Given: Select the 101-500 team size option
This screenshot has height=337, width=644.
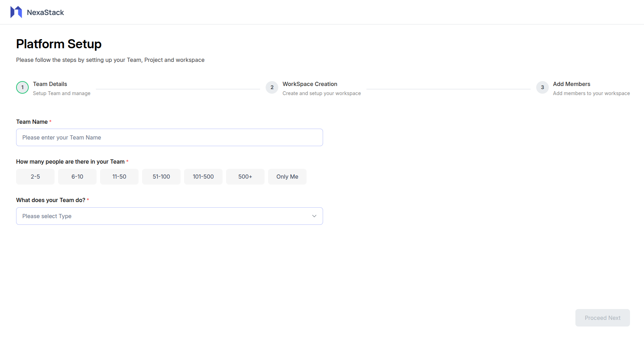Looking at the screenshot, I should click(x=203, y=177).
